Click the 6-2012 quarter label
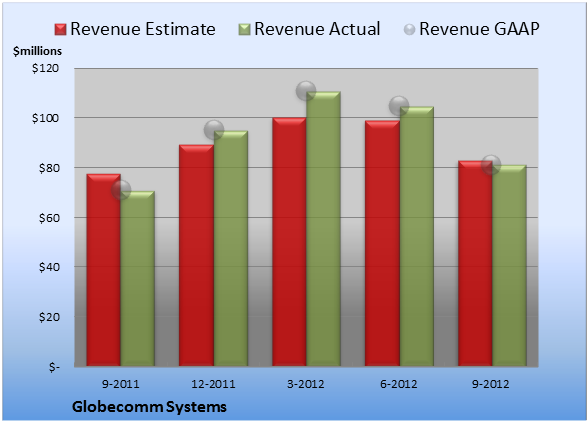The image size is (588, 422). click(x=398, y=384)
